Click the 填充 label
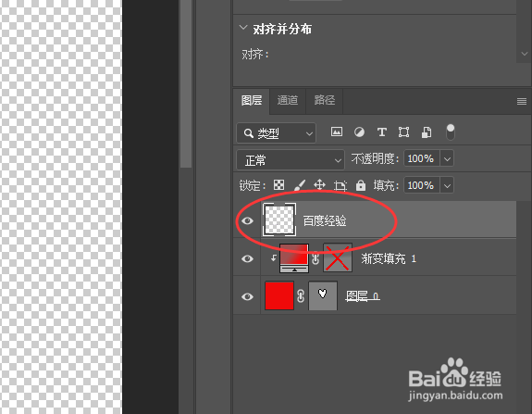Viewport: 532px width, 414px height. click(386, 185)
